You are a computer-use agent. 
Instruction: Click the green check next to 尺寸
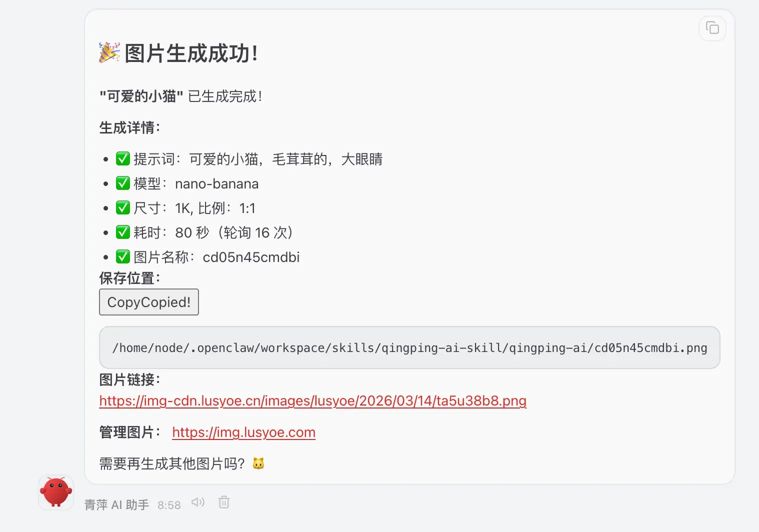122,208
